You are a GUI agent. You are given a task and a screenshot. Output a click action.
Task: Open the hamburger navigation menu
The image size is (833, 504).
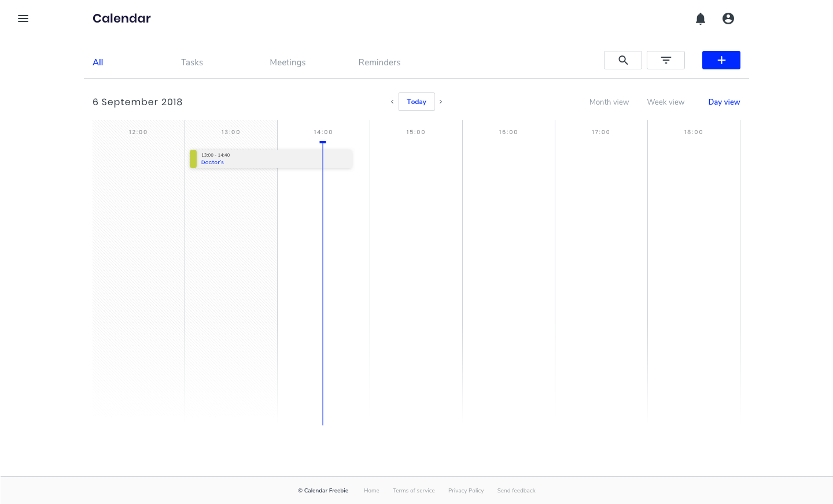pos(23,18)
